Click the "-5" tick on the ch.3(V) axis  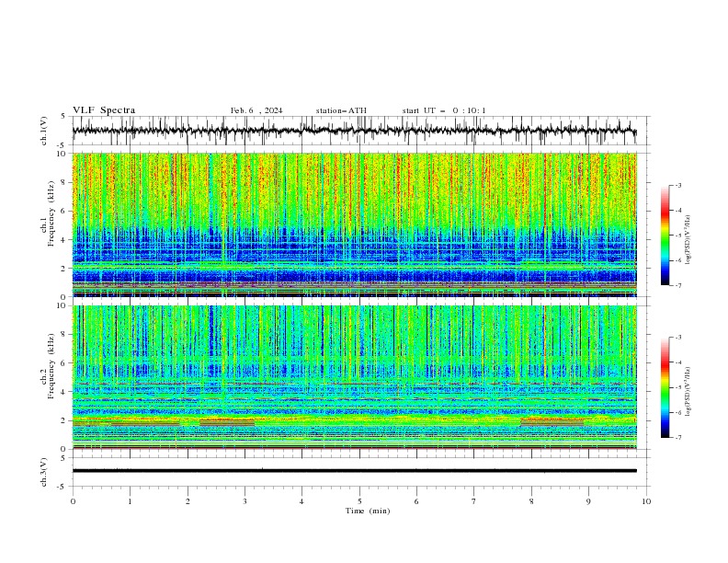click(x=63, y=487)
